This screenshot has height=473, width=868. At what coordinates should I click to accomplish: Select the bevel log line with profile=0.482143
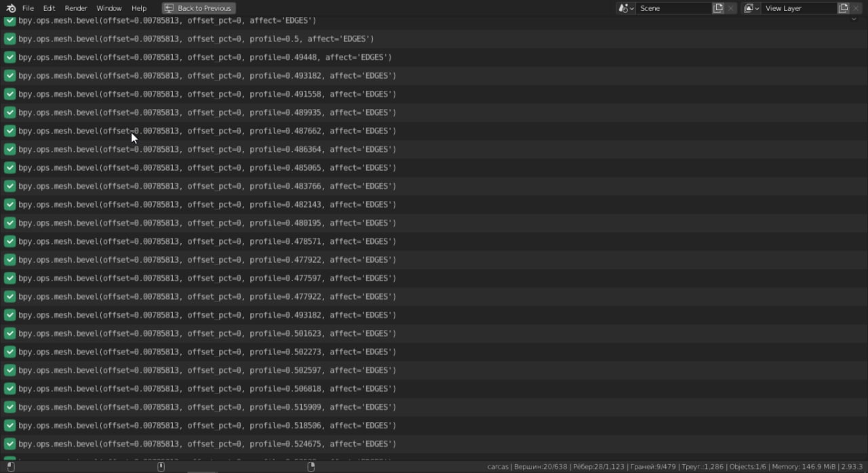point(207,205)
